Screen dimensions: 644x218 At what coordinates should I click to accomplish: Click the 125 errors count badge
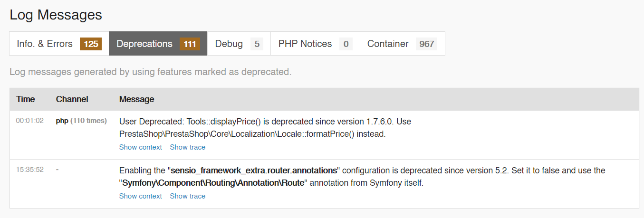coord(91,44)
